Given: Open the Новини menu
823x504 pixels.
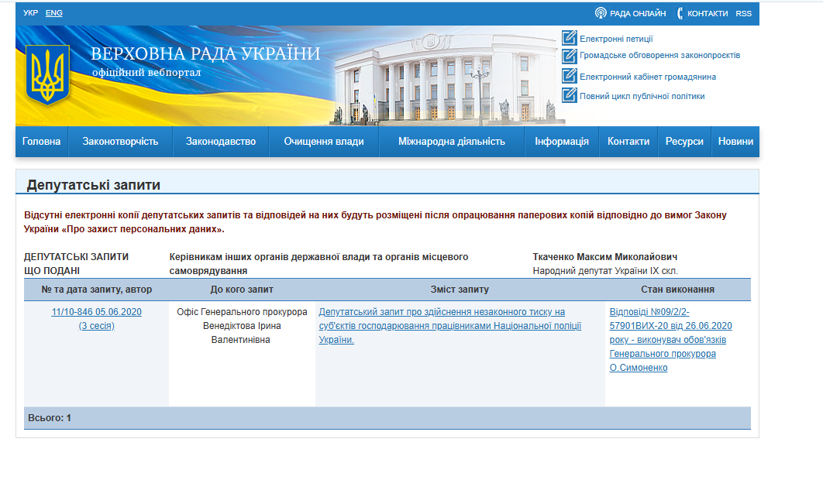Looking at the screenshot, I should [x=735, y=142].
